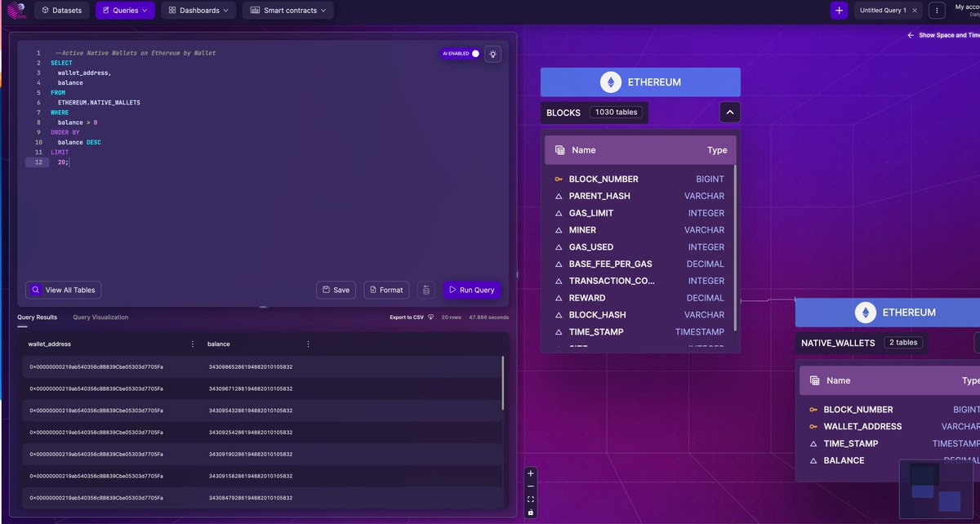The image size is (980, 524).
Task: Select PARENT_HASH column in BLOCKS
Action: point(640,196)
